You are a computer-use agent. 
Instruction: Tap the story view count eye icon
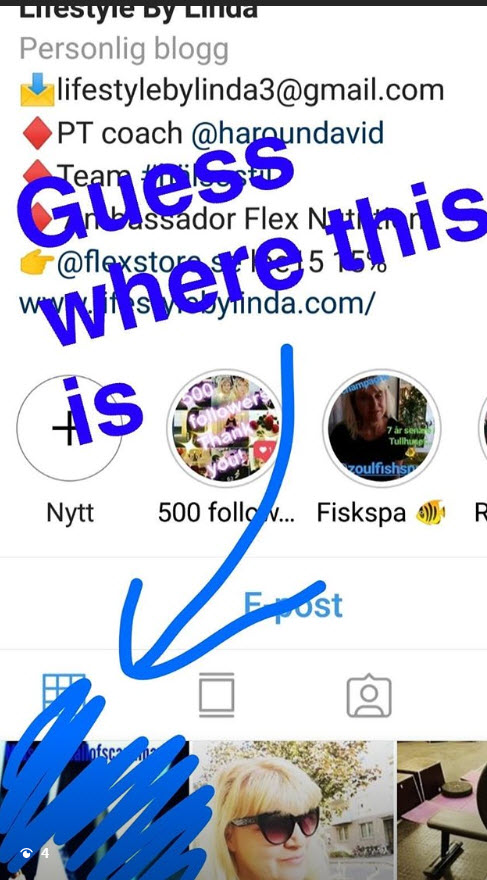point(26,854)
